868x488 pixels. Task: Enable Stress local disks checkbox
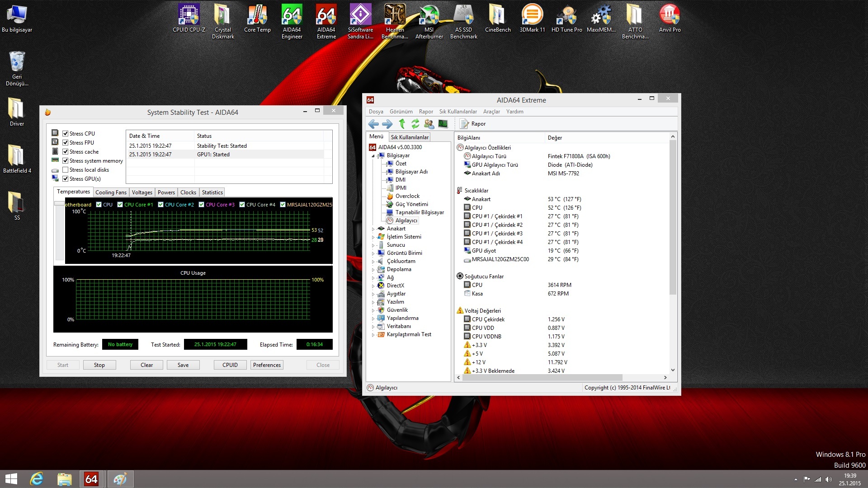[x=65, y=170]
